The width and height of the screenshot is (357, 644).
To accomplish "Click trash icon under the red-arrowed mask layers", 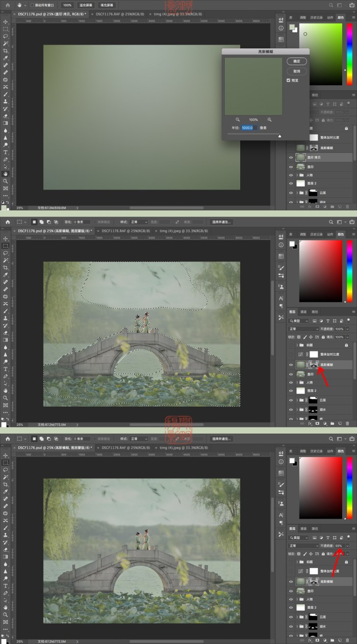I will pos(347,423).
